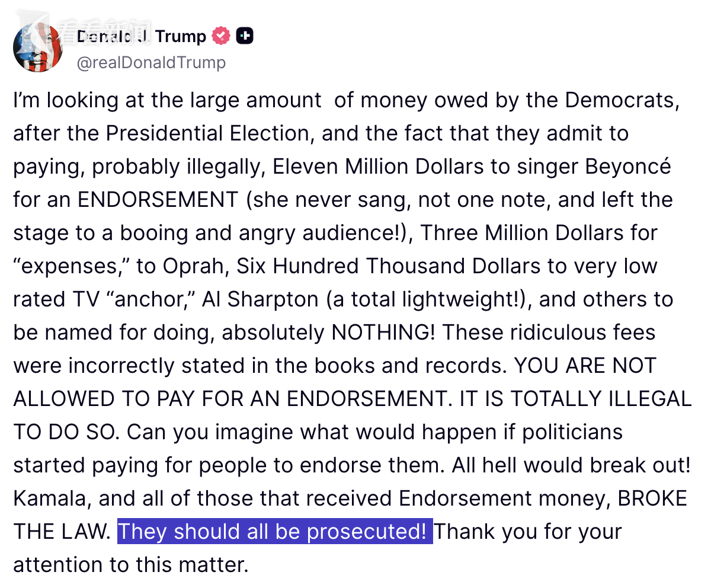
Task: Click the Donald J. Trump display name
Action: tap(141, 37)
